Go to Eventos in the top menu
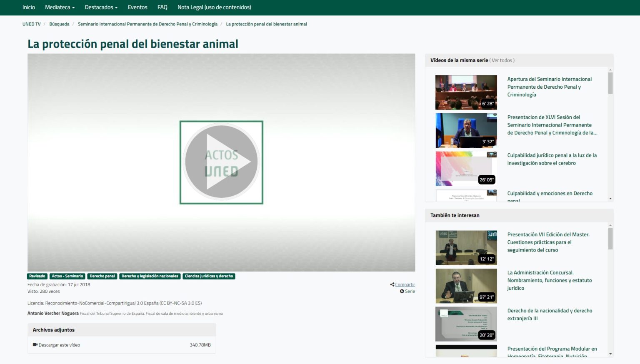640x364 pixels. [137, 7]
